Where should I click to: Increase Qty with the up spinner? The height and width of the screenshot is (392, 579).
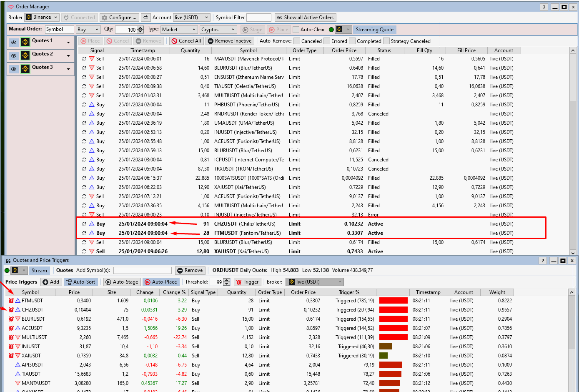(x=140, y=28)
